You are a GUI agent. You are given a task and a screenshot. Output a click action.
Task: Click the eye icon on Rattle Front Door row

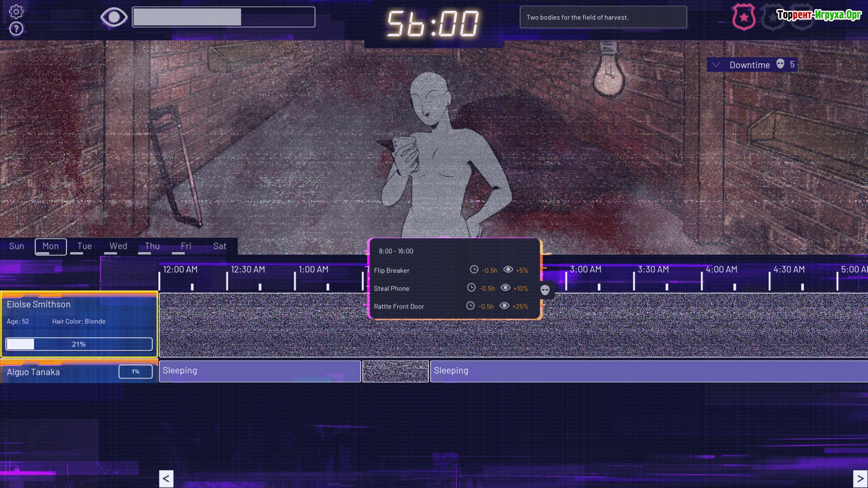[505, 306]
